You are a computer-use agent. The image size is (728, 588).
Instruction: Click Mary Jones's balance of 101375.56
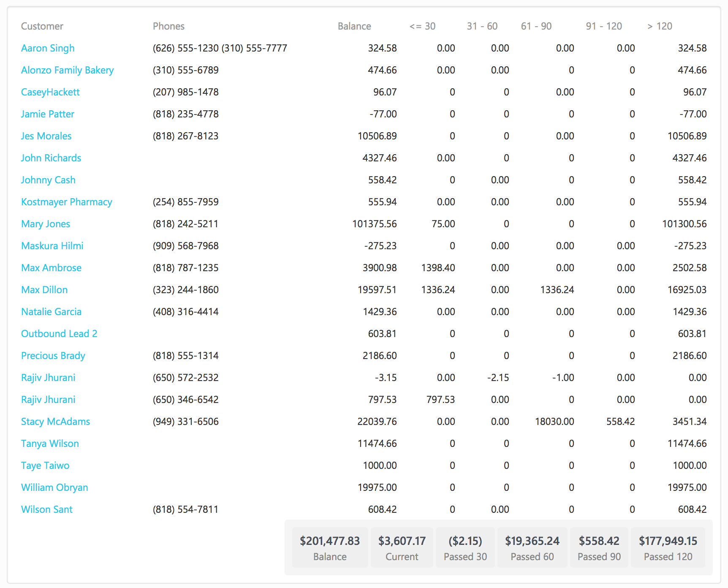[374, 223]
